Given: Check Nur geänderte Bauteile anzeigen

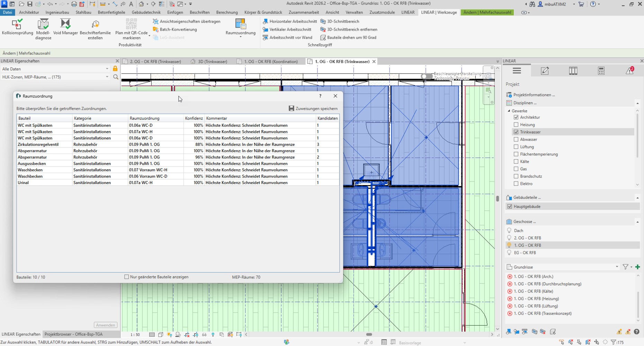Looking at the screenshot, I should click(x=126, y=277).
